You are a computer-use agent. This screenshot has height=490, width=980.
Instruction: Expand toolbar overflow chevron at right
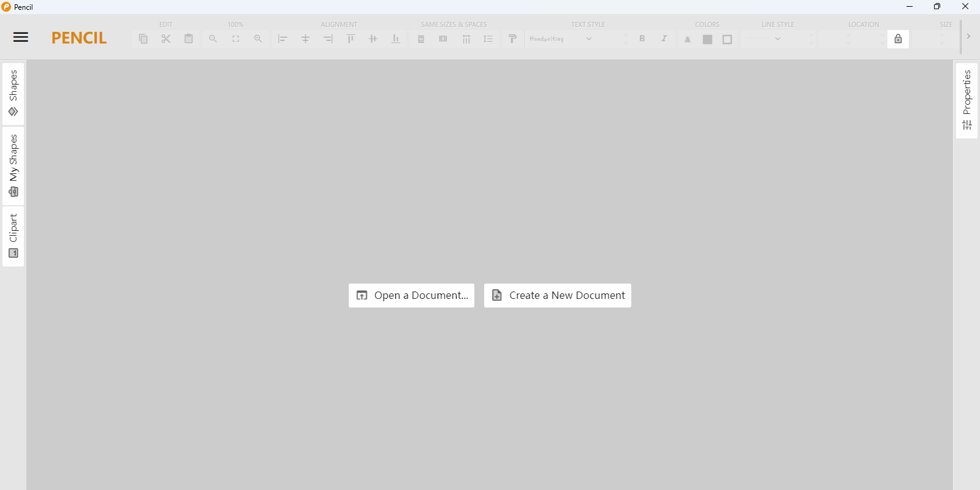(968, 37)
